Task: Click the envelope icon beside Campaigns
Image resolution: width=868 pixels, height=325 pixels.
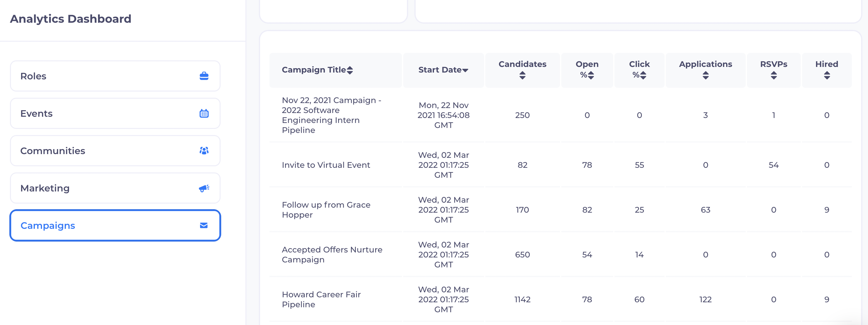Action: 204,226
